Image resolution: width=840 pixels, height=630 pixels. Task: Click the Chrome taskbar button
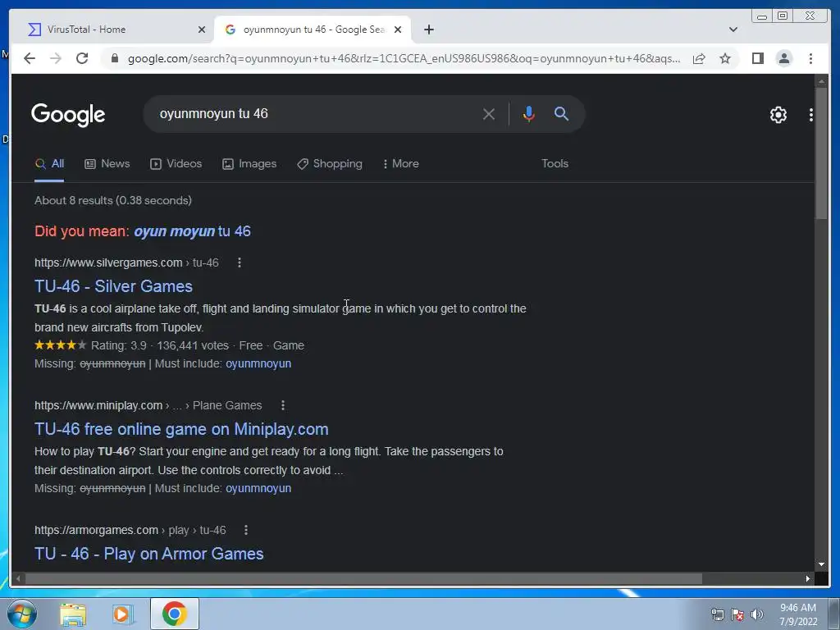point(175,614)
